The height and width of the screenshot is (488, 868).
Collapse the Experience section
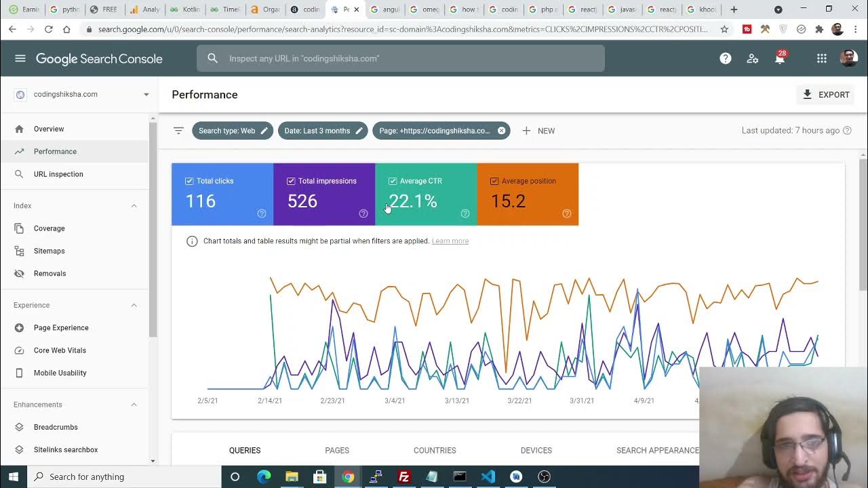134,305
